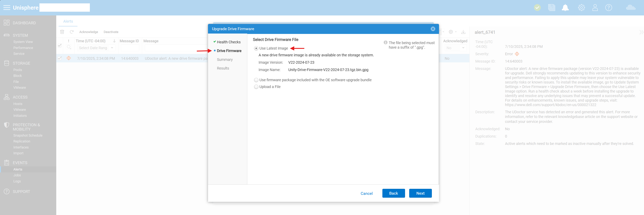This screenshot has height=215, width=644.
Task: Open the user profile icon
Action: [595, 8]
